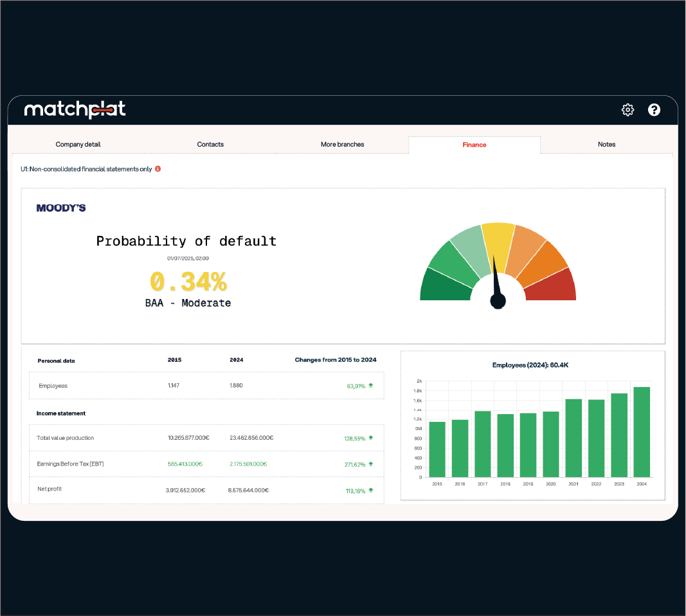The image size is (686, 616).
Task: Switch to the Company detail tab
Action: pyautogui.click(x=78, y=145)
